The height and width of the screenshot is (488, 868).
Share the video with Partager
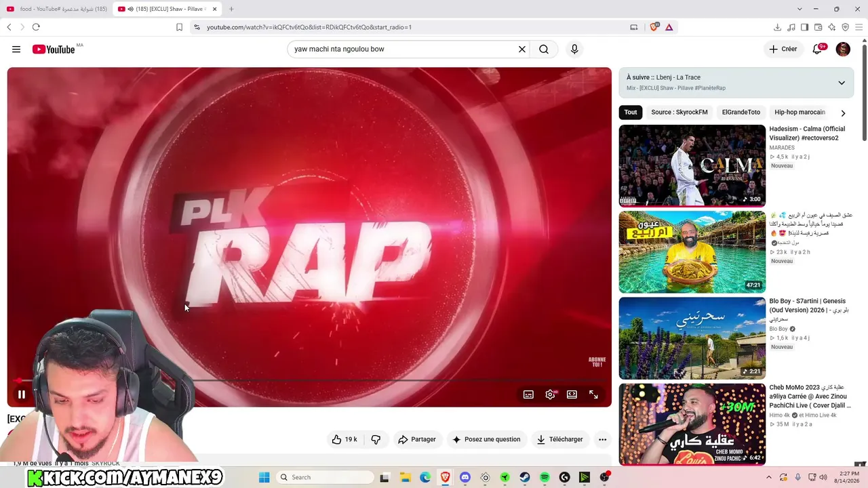click(417, 439)
